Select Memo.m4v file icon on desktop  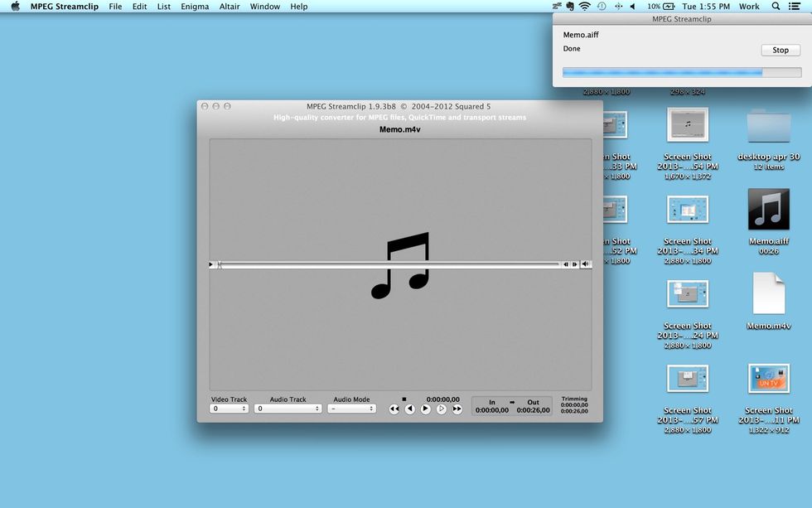tap(769, 293)
